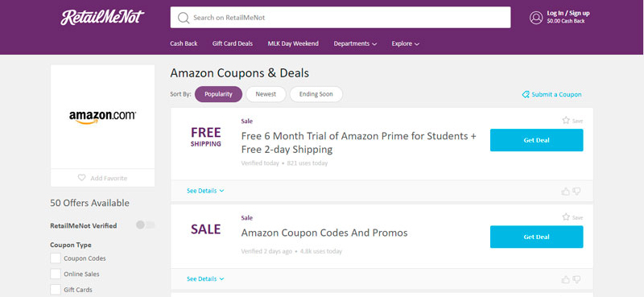Toggle RetailMeNot Verified switch

(146, 225)
